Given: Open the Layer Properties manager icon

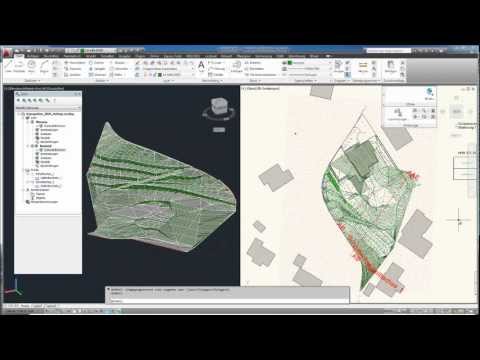Looking at the screenshot, I should pyautogui.click(x=137, y=63).
